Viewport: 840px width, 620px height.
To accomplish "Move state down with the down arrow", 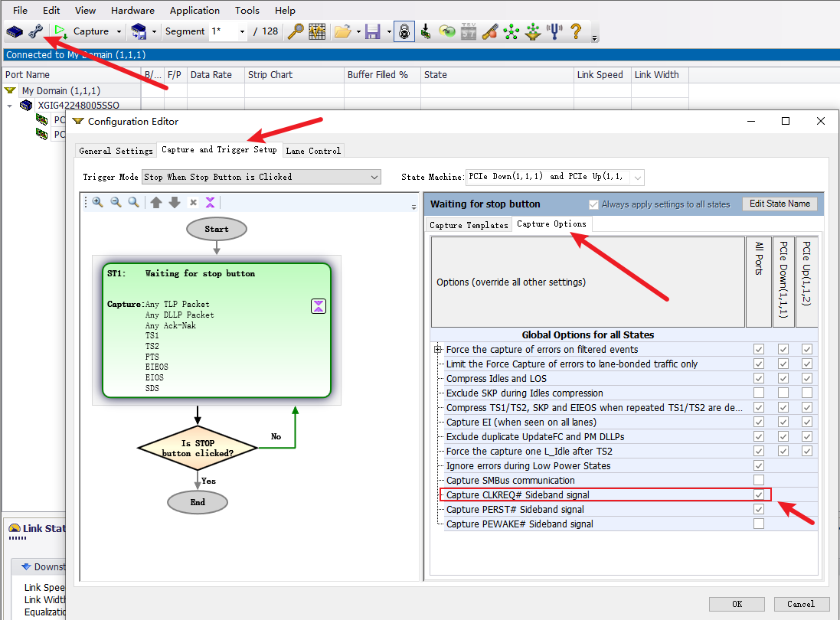I will [x=175, y=202].
